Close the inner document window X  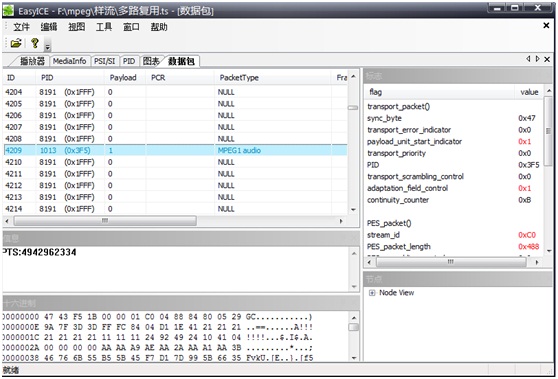click(546, 25)
